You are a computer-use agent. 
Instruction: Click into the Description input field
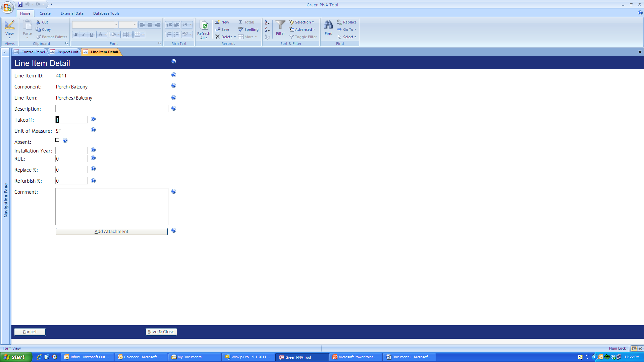pos(112,109)
